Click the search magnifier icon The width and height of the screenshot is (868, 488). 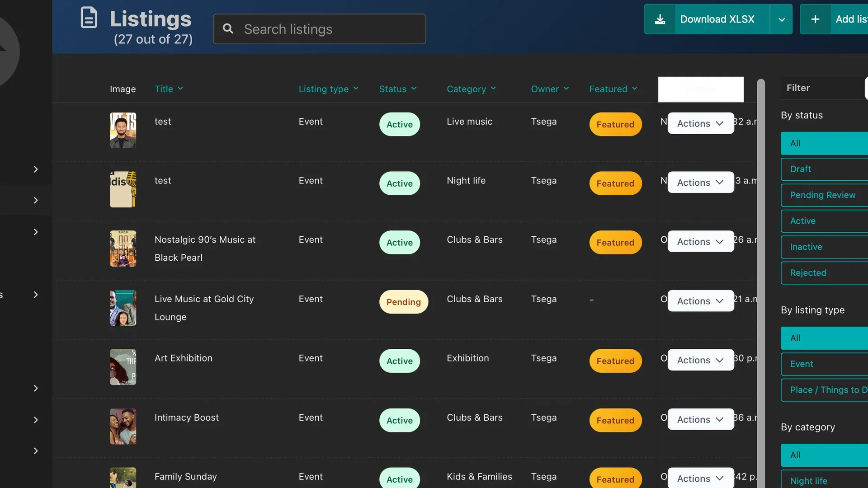[x=228, y=29]
